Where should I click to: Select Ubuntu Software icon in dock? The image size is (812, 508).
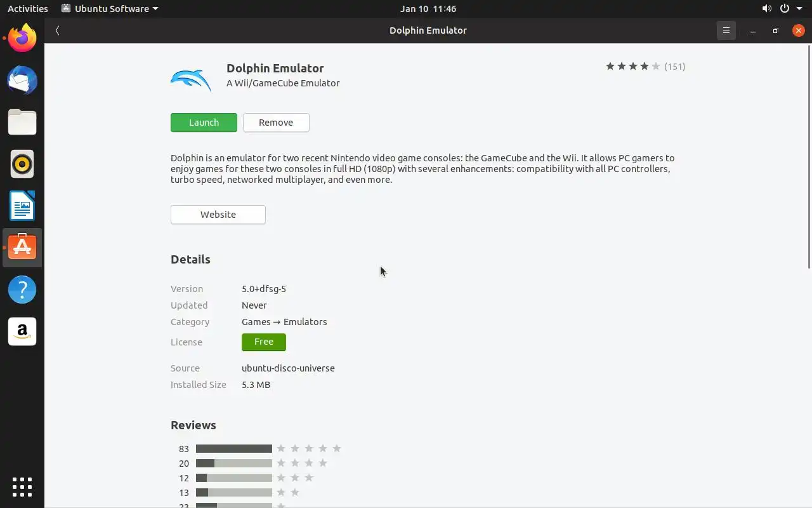[22, 248]
